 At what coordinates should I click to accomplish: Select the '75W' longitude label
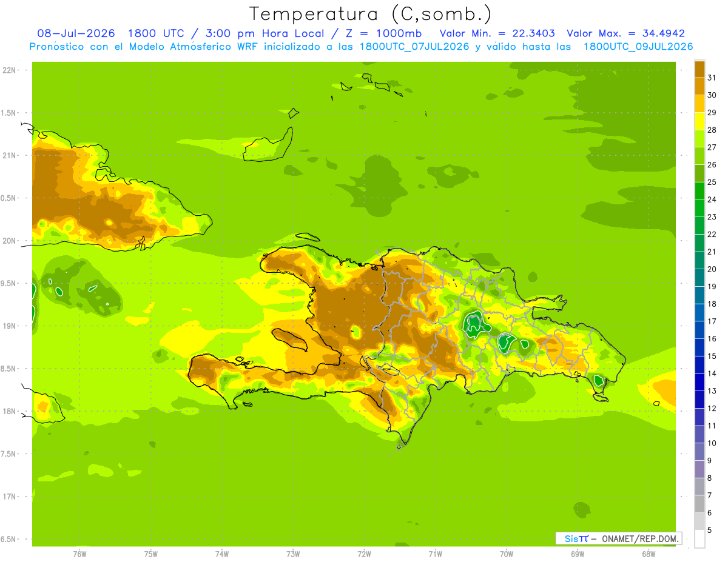(151, 554)
